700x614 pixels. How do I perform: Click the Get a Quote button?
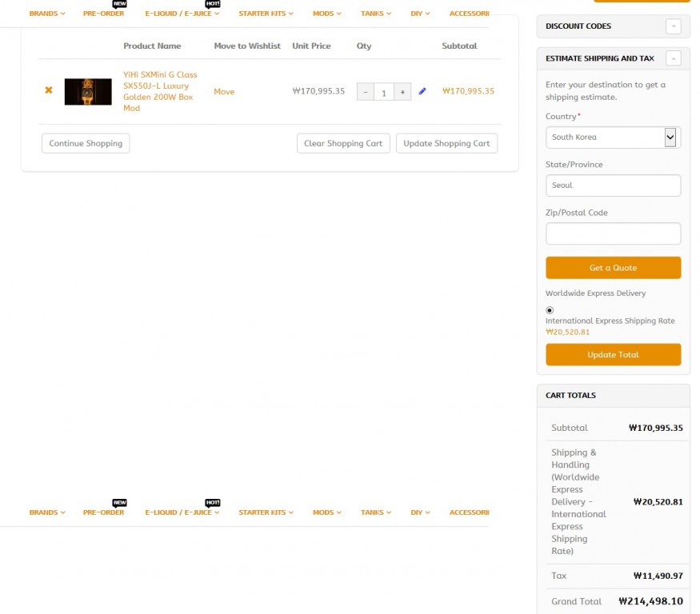click(x=613, y=268)
